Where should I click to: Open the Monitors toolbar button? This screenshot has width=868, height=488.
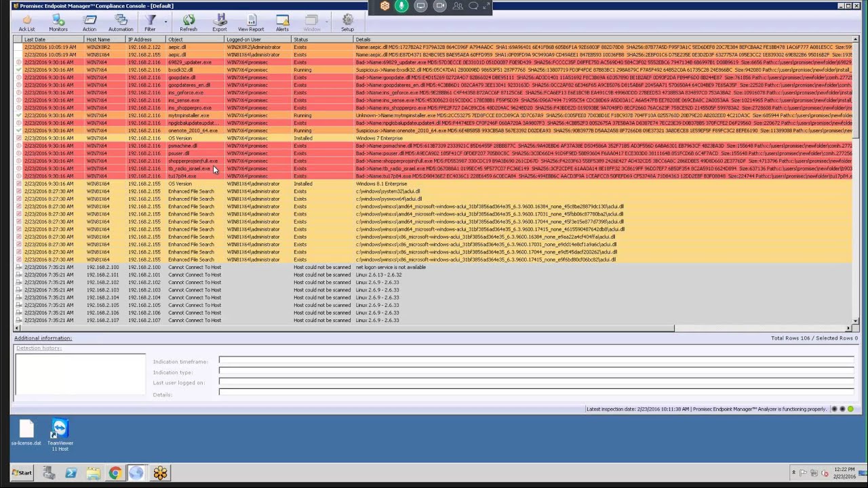pyautogui.click(x=58, y=23)
